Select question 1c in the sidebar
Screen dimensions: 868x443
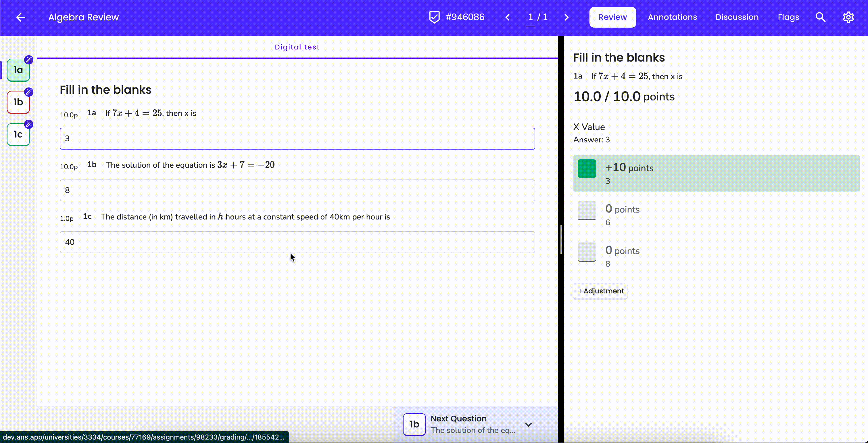pyautogui.click(x=18, y=135)
